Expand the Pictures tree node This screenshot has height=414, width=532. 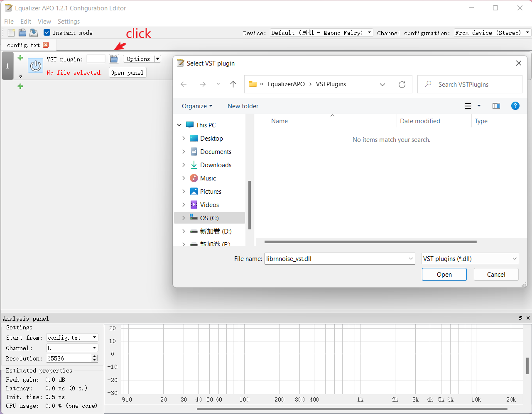(x=184, y=192)
